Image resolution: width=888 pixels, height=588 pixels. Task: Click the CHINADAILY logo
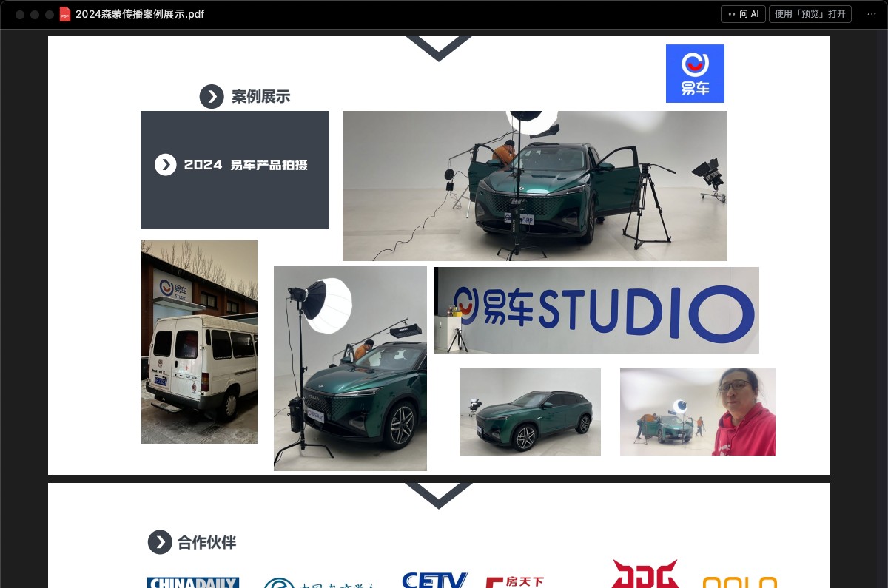click(x=193, y=582)
